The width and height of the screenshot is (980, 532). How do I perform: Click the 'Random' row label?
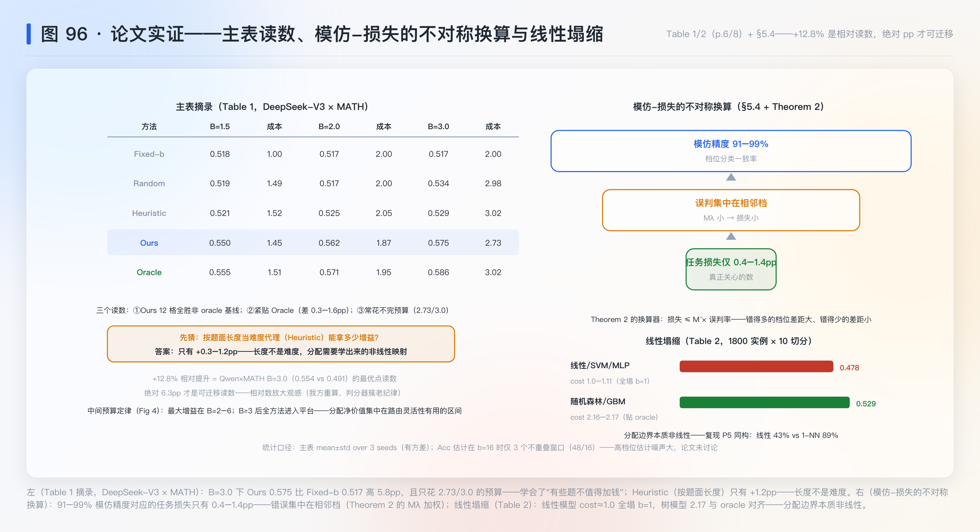149,183
